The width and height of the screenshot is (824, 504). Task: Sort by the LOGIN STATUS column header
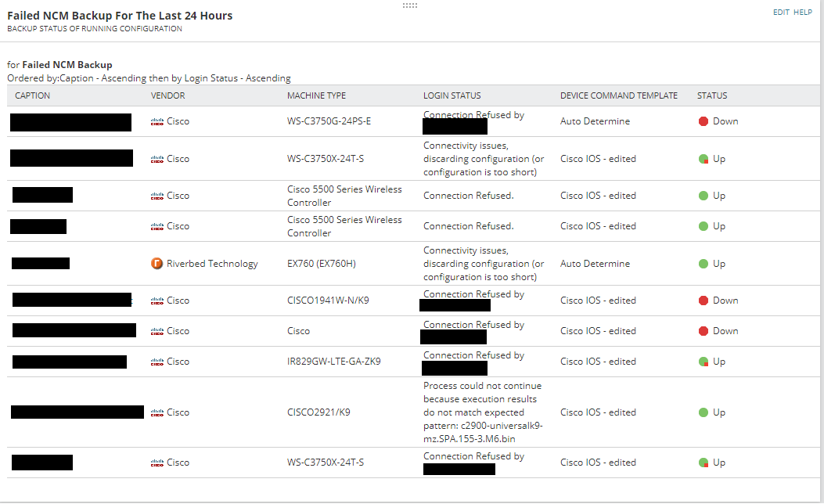(452, 95)
